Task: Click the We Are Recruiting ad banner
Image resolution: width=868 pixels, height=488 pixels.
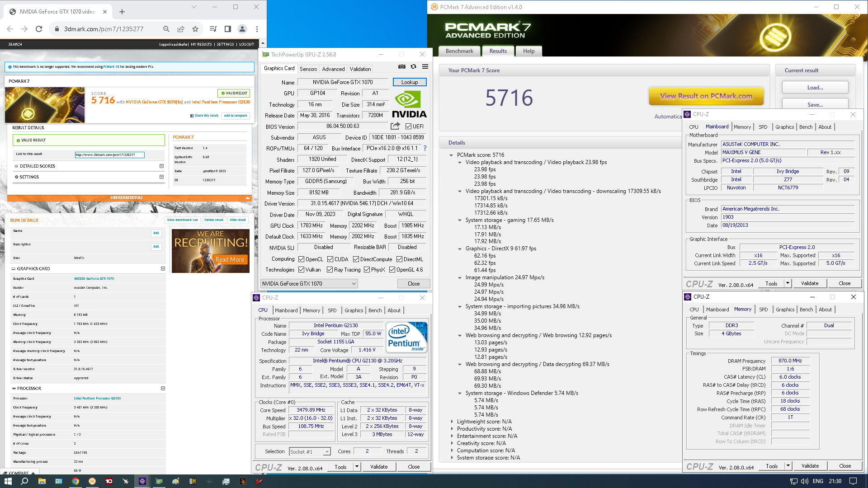Action: (211, 251)
